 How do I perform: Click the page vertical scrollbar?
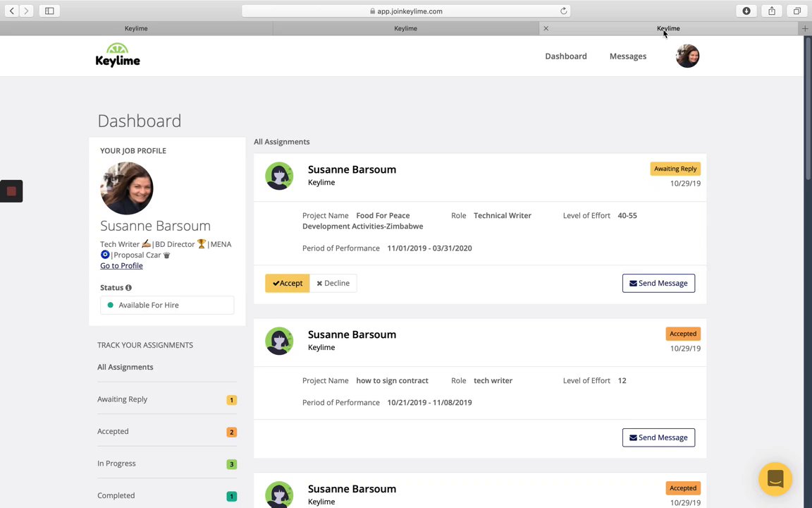tap(807, 109)
